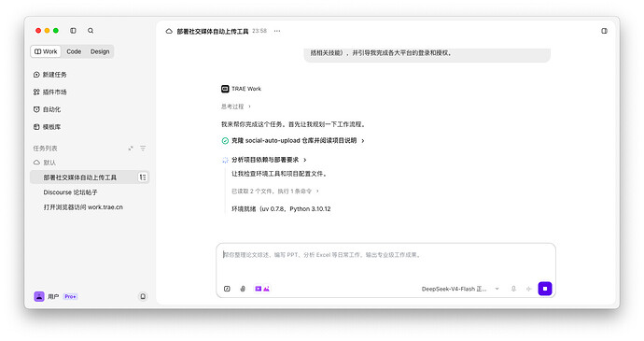This screenshot has height=341, width=644.
Task: Click the 环境就绪 status line
Action: (281, 209)
